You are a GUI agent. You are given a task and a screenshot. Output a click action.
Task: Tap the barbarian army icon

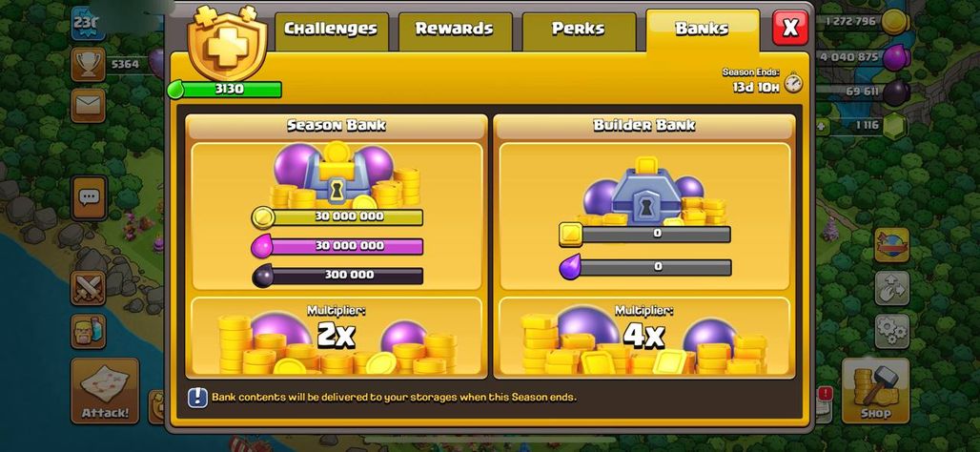click(88, 331)
